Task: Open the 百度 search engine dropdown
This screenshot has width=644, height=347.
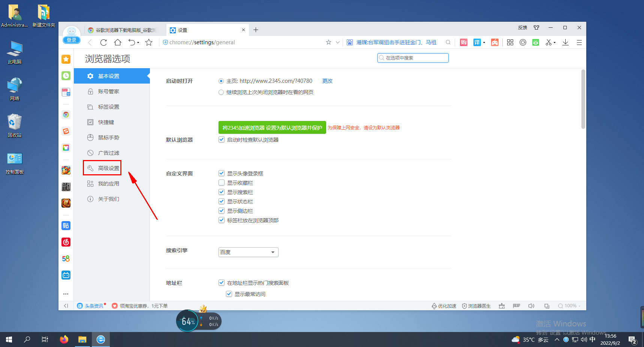Action: pyautogui.click(x=248, y=252)
